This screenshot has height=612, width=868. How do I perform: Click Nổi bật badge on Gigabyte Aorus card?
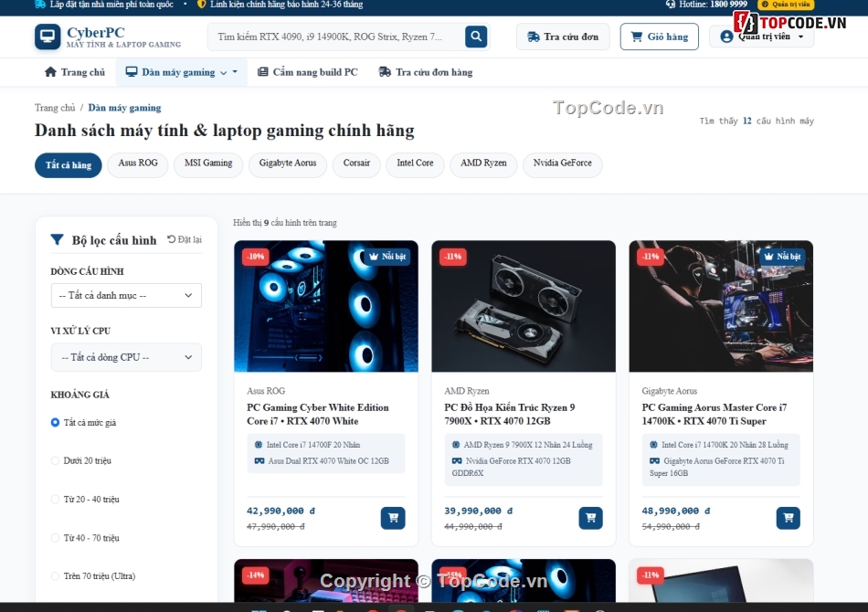pos(781,256)
